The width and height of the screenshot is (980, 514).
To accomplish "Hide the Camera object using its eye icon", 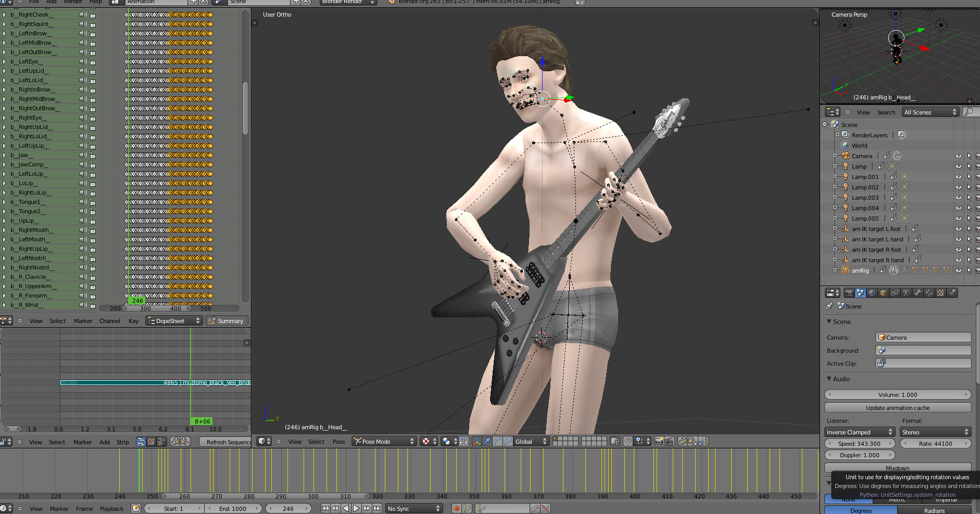I will [x=958, y=156].
